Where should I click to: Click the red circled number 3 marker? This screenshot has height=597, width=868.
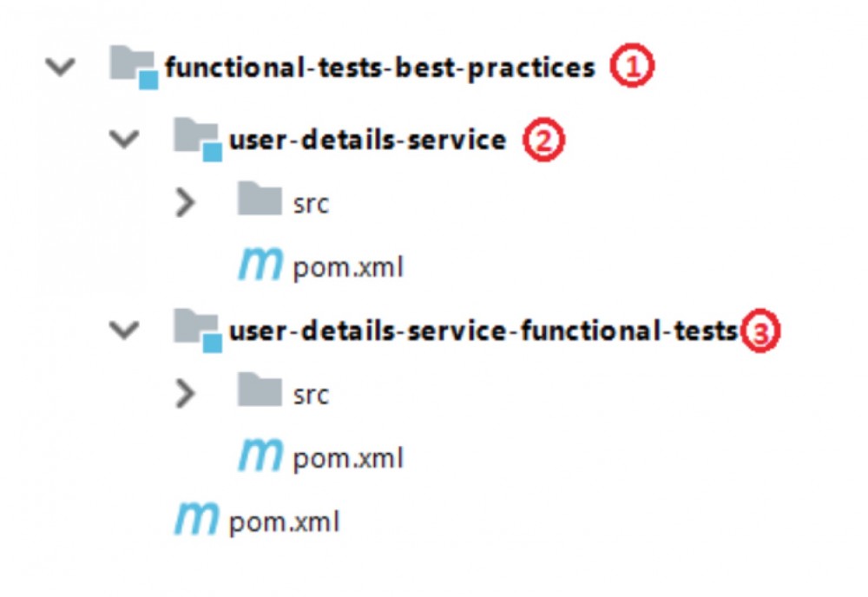point(759,331)
